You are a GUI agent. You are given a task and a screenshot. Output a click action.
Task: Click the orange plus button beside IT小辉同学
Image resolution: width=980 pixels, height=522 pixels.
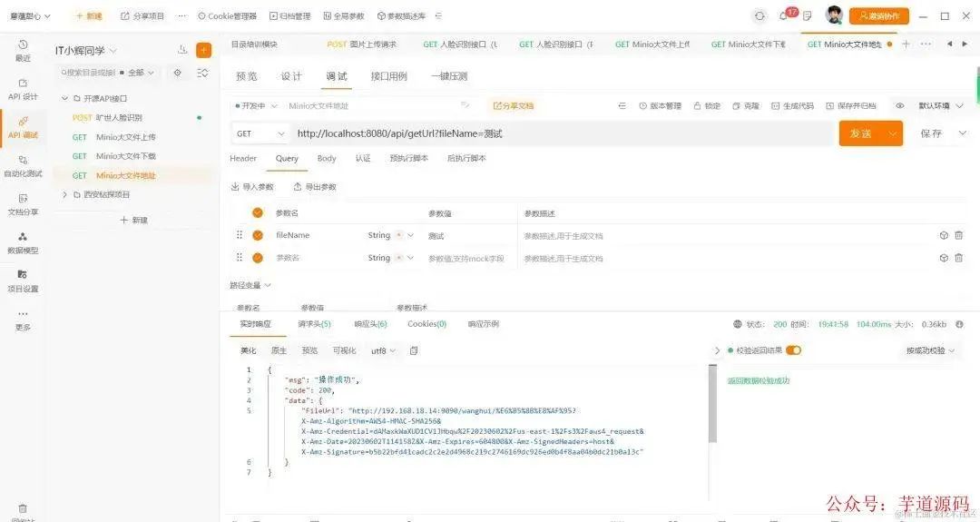tap(204, 50)
